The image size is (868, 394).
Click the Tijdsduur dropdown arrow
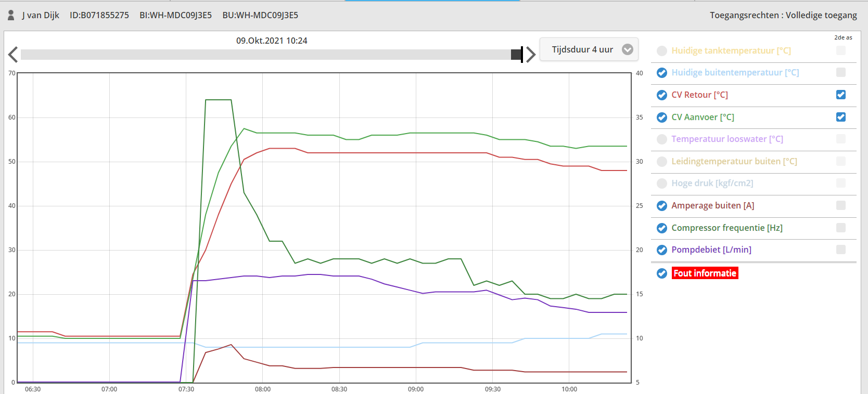[628, 49]
